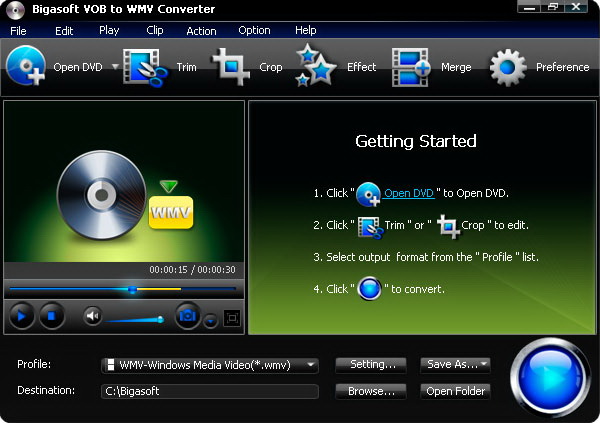The image size is (600, 423).
Task: Open the Save As... dropdown button
Action: [455, 364]
